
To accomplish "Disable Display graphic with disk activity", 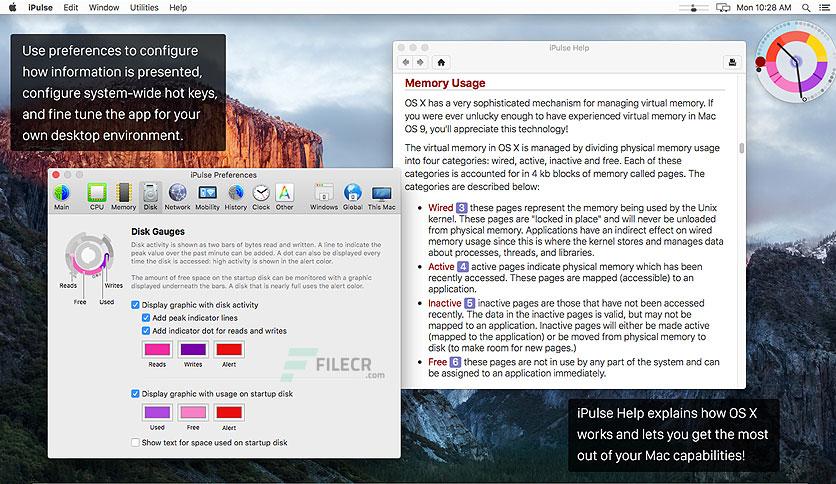I will coord(135,305).
